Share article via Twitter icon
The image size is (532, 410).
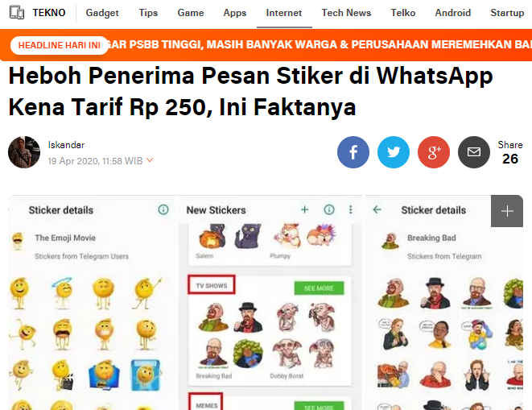(394, 152)
